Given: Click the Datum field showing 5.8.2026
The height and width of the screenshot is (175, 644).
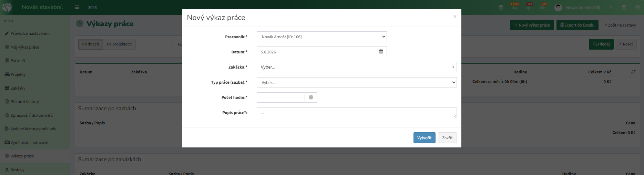Looking at the screenshot, I should (x=316, y=52).
